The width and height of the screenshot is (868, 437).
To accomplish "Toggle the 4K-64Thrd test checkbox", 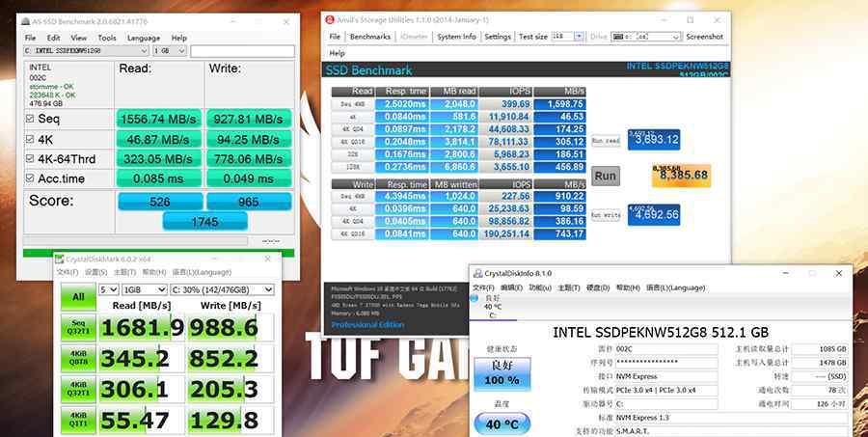I will 30,159.
